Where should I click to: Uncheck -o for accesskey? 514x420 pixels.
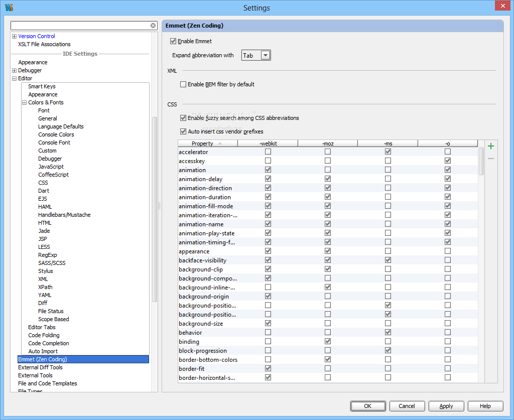(447, 161)
